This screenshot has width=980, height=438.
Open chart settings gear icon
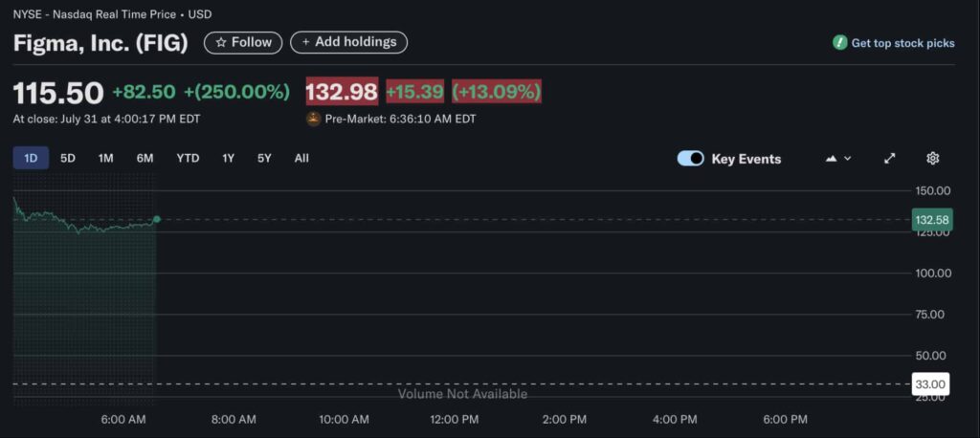[932, 159]
